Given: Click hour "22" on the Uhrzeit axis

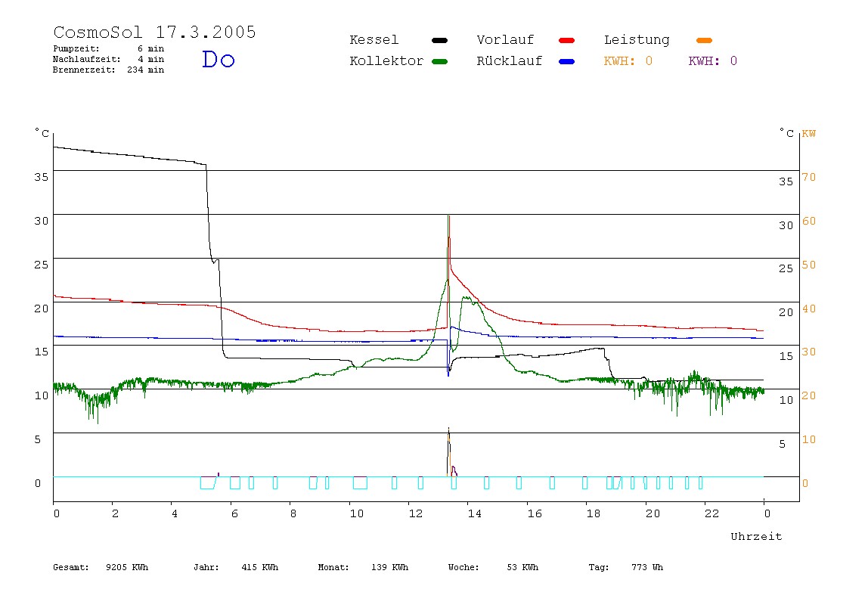Looking at the screenshot, I should click(712, 513).
